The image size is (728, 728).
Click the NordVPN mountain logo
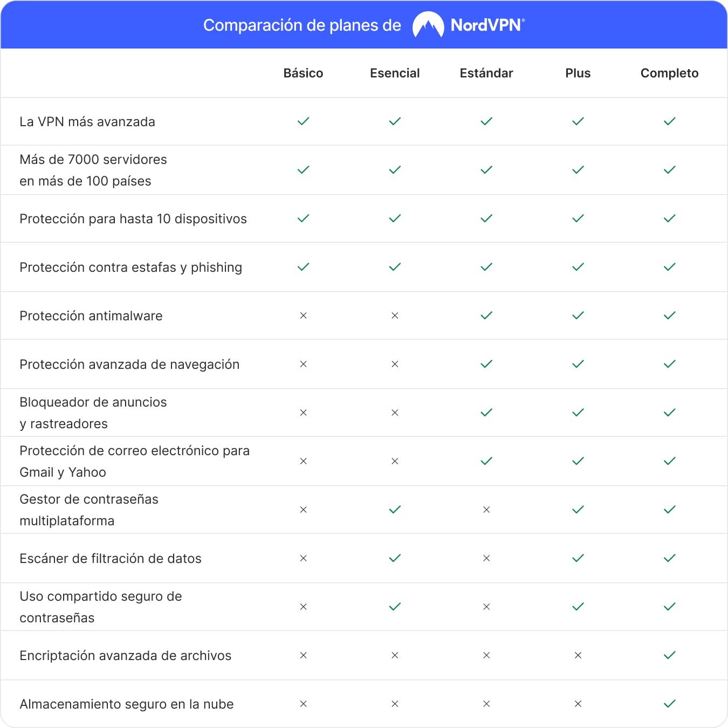[x=428, y=25]
